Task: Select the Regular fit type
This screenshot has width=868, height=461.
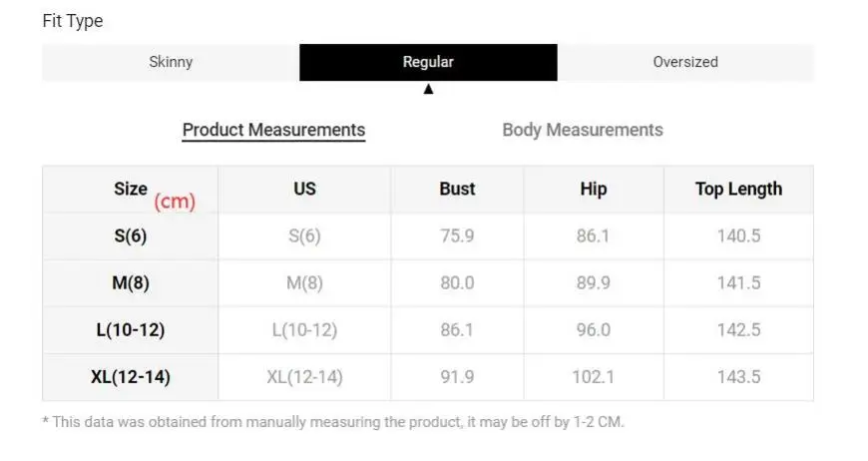Action: click(x=428, y=62)
